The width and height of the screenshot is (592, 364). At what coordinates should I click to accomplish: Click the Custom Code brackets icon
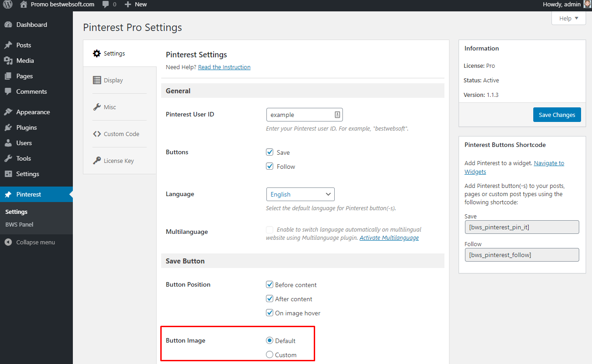point(97,134)
